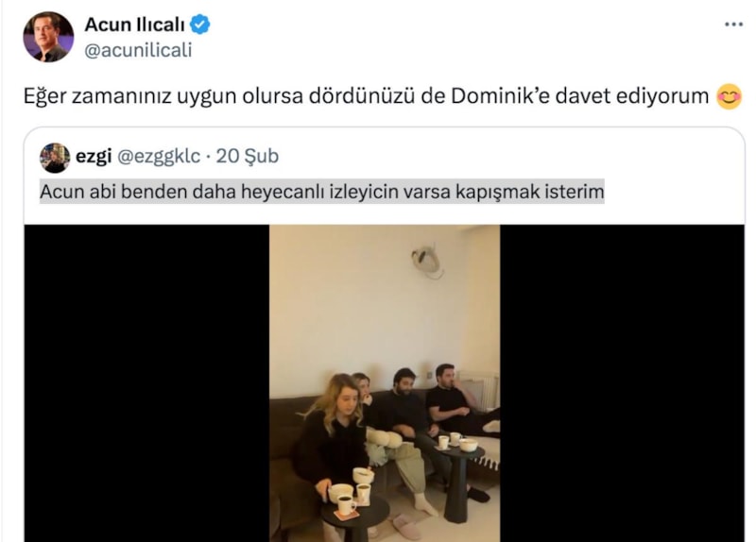Image resolution: width=756 pixels, height=542 pixels.
Task: Open ezgi's small profile avatar
Action: tap(55, 158)
